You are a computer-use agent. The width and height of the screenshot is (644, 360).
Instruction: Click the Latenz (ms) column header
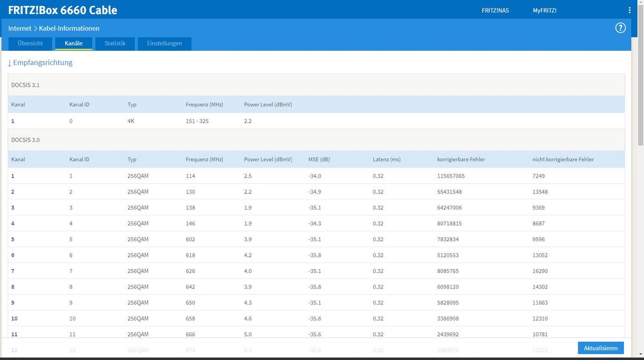click(x=386, y=159)
